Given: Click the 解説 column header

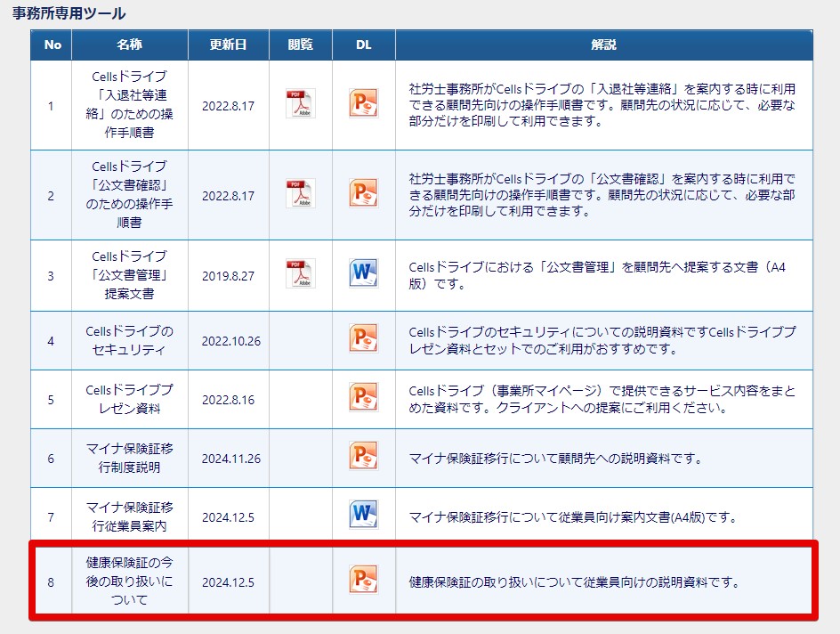Looking at the screenshot, I should [x=603, y=45].
